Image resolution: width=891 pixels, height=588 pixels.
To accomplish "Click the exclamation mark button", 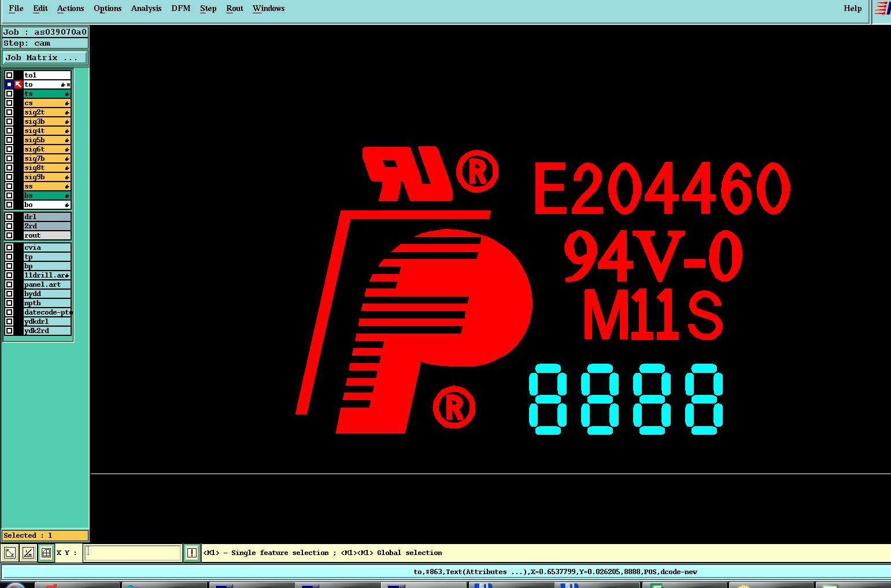I will pos(192,553).
